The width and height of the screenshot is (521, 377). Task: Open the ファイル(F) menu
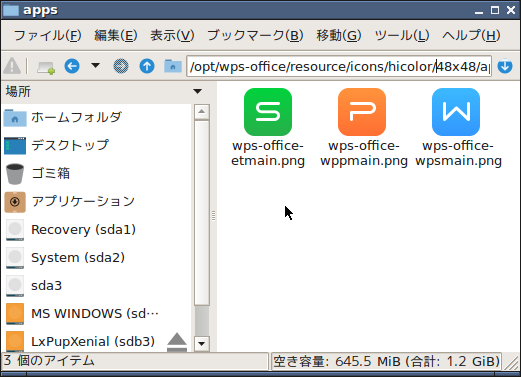pos(47,35)
